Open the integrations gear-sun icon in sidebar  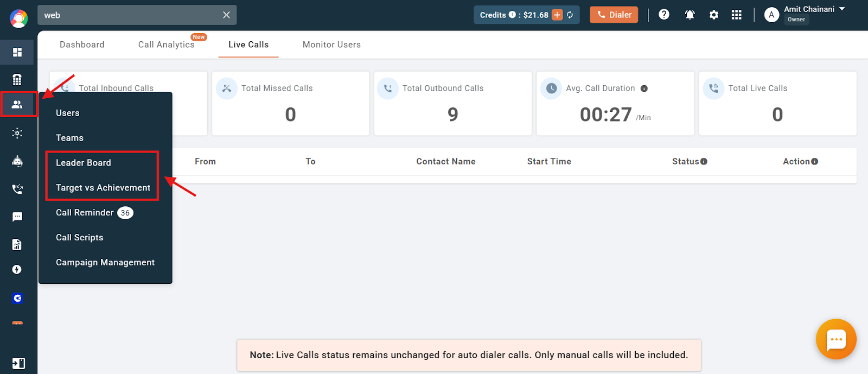pyautogui.click(x=17, y=133)
